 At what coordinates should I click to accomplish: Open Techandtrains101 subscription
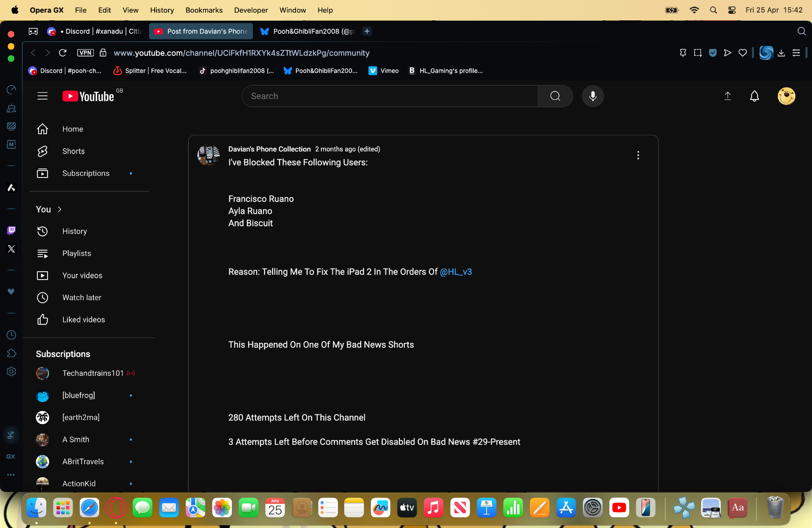[x=89, y=373]
